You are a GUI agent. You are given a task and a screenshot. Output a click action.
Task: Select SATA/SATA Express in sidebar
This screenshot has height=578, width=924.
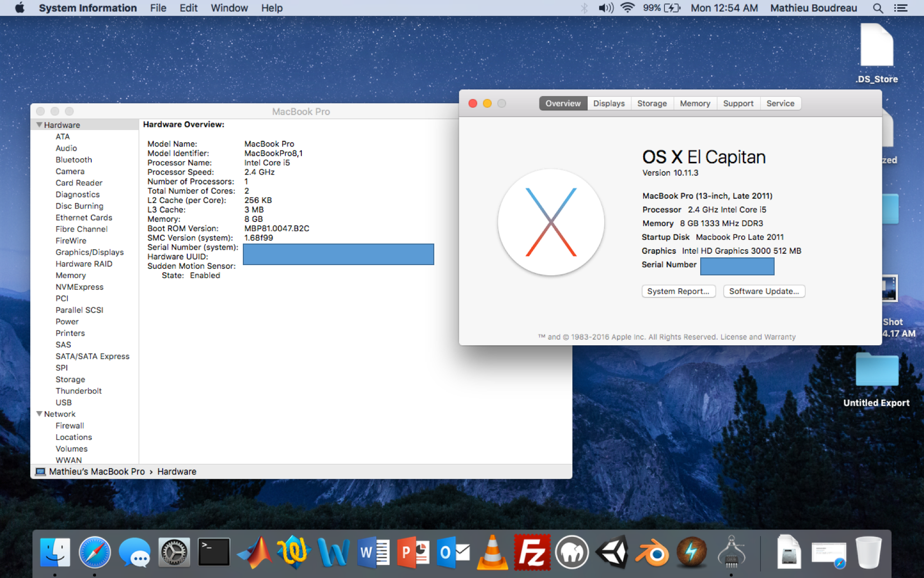[x=92, y=356]
